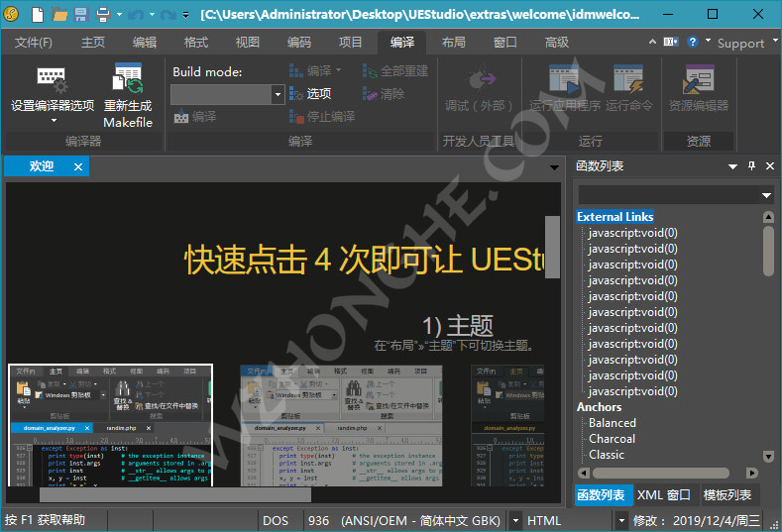Screen dimensions: 782x532
Task: Open the 函数列表 panel options menu arrow
Action: pos(732,166)
